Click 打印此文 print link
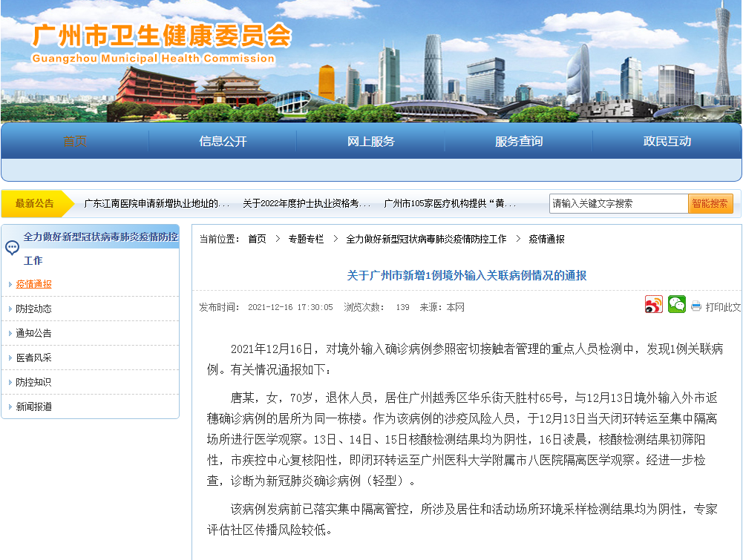The width and height of the screenshot is (743, 560). [x=723, y=307]
